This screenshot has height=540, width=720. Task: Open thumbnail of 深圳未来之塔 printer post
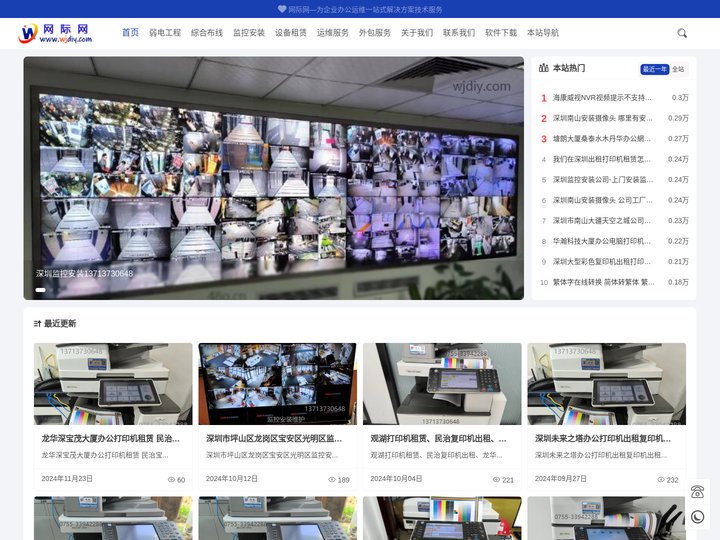click(607, 384)
